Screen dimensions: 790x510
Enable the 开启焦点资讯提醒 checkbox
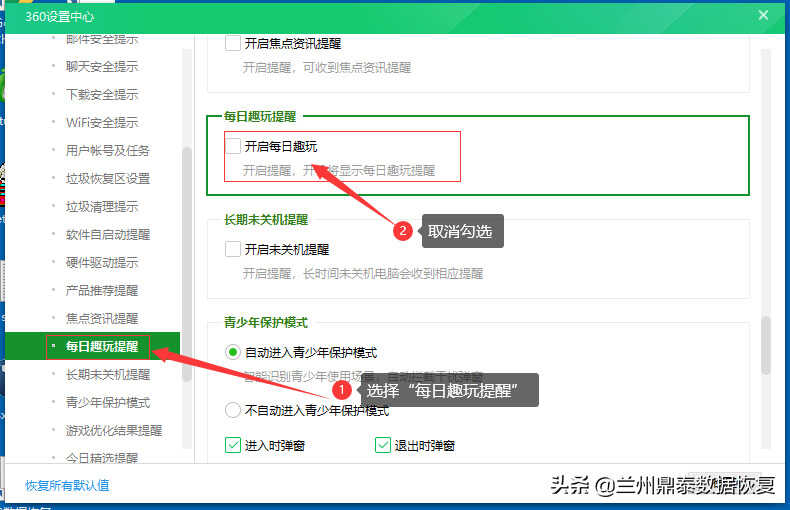point(233,43)
